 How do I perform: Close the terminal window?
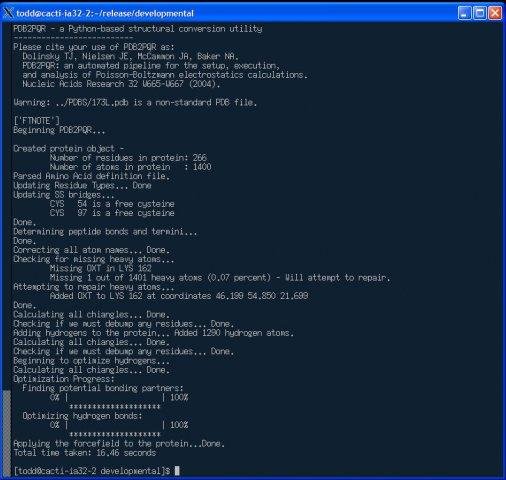(495, 13)
